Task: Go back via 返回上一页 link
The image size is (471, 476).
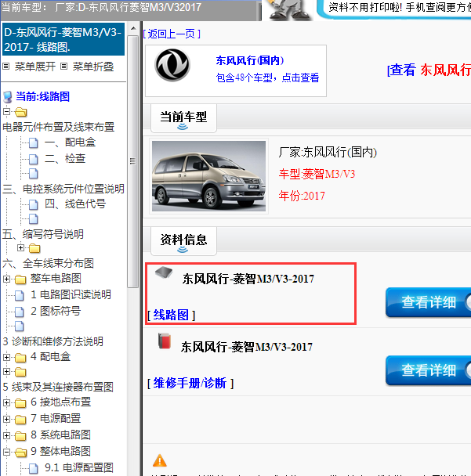Action: point(172,34)
